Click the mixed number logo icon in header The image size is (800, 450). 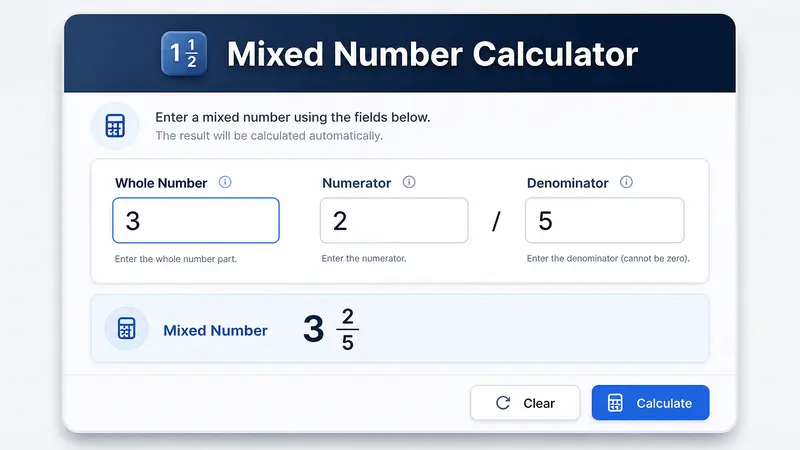tap(184, 53)
